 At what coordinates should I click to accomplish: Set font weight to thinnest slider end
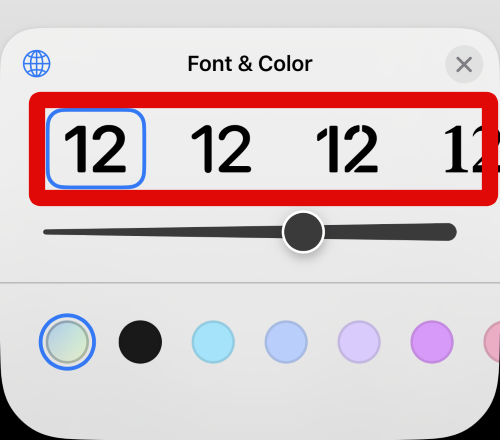click(47, 232)
